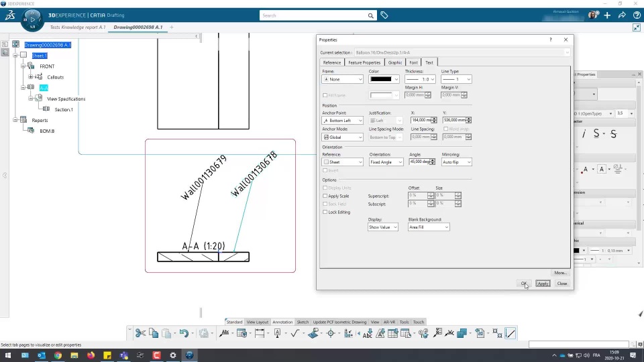Click the Close button in Properties
The width and height of the screenshot is (644, 362).
(562, 284)
